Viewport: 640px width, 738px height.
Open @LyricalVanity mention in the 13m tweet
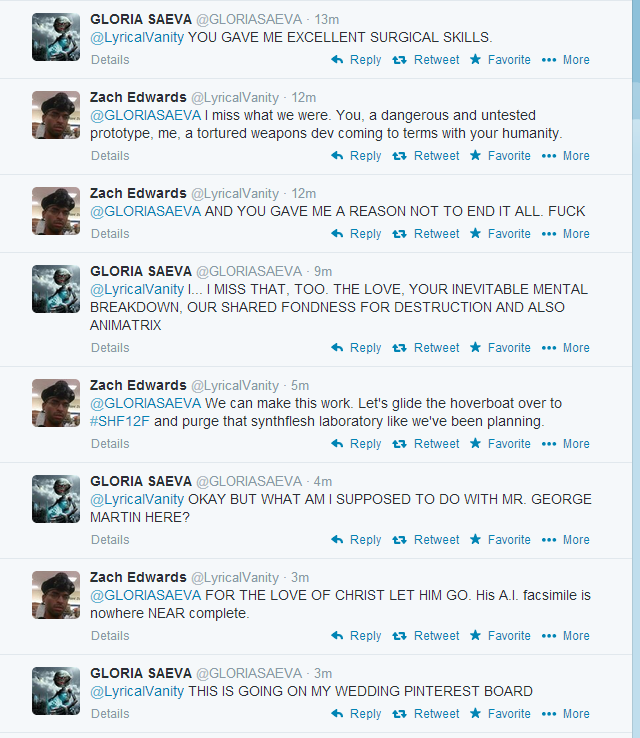137,37
